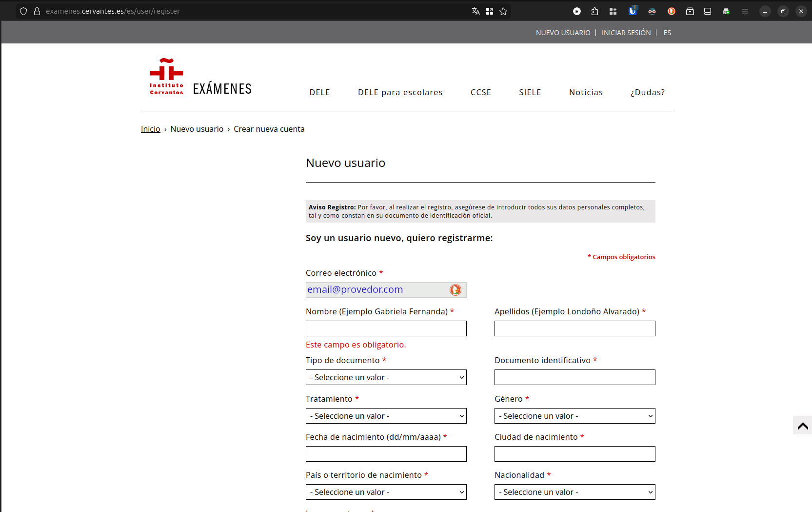The width and height of the screenshot is (812, 512).
Task: Click the Fecha de nacimiento input field
Action: (386, 454)
